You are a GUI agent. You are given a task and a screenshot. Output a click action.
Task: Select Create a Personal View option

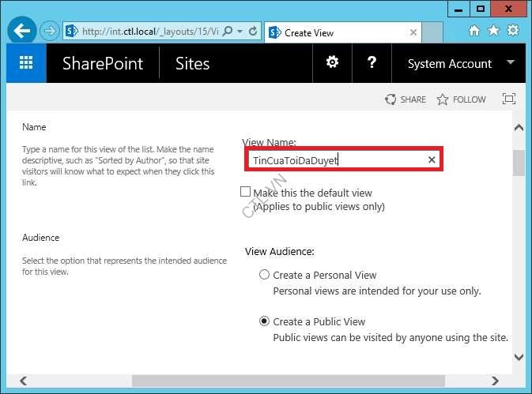coord(264,275)
